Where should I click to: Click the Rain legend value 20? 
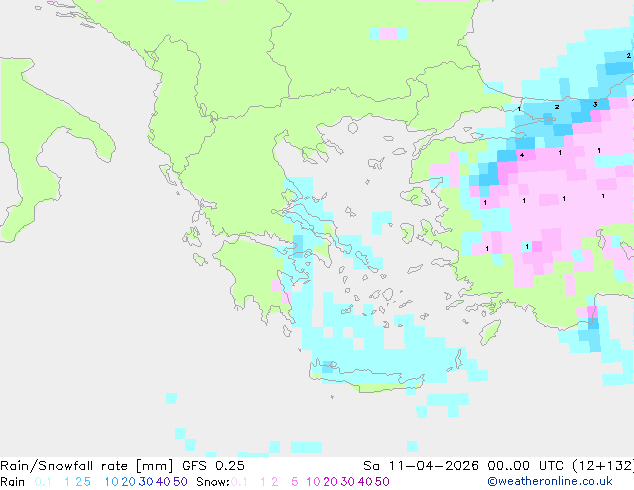tap(129, 482)
